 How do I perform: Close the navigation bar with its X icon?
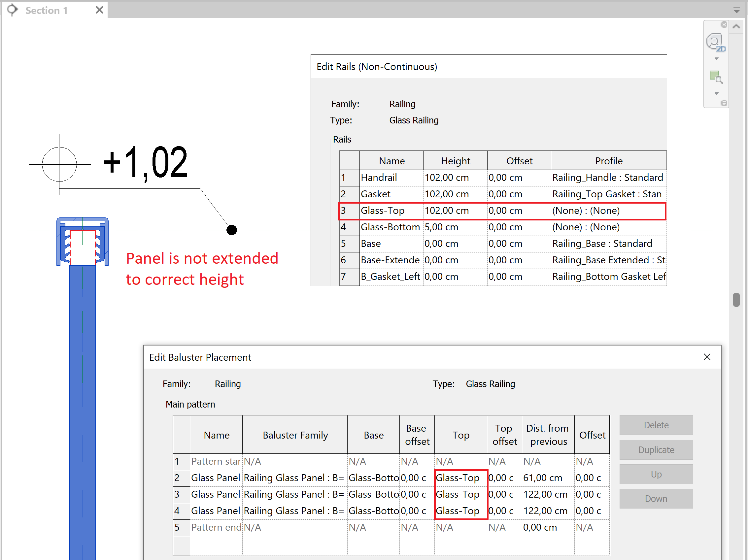pos(724,24)
